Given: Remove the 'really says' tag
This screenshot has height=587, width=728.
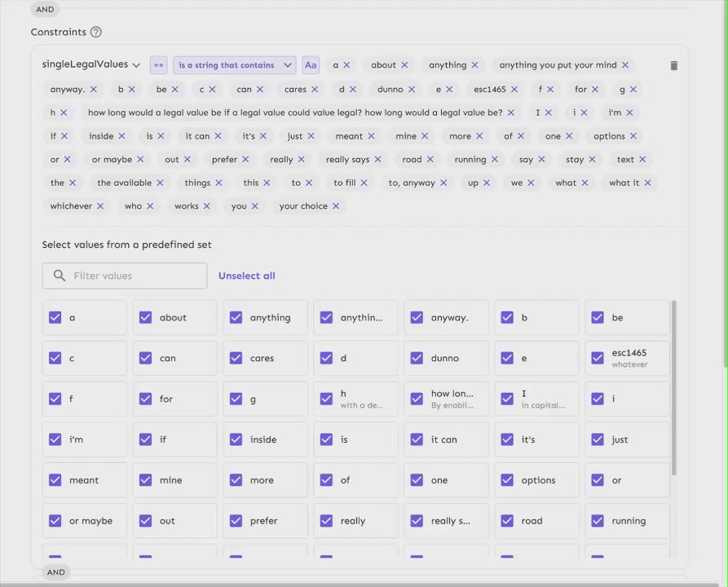Looking at the screenshot, I should coord(378,159).
